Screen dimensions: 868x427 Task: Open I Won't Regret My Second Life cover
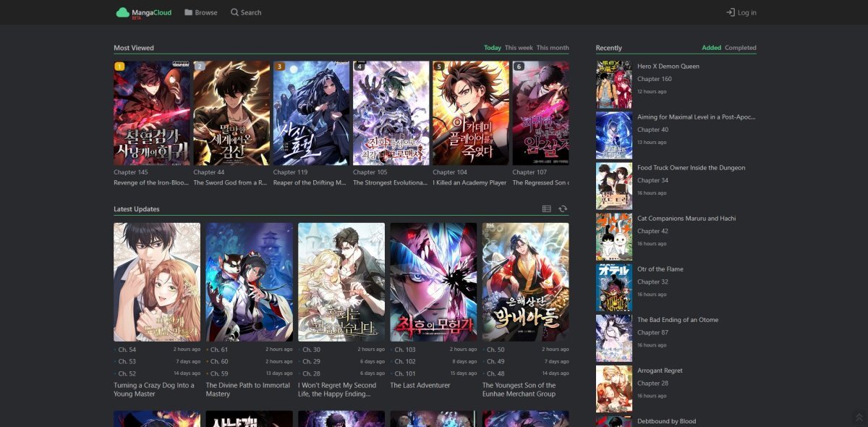pyautogui.click(x=341, y=282)
